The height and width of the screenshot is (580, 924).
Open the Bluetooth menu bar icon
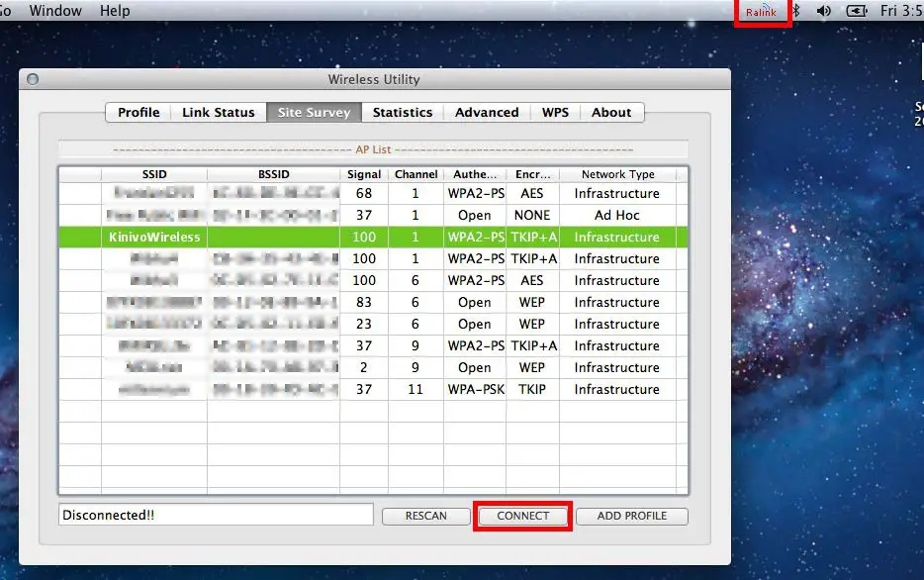click(796, 11)
